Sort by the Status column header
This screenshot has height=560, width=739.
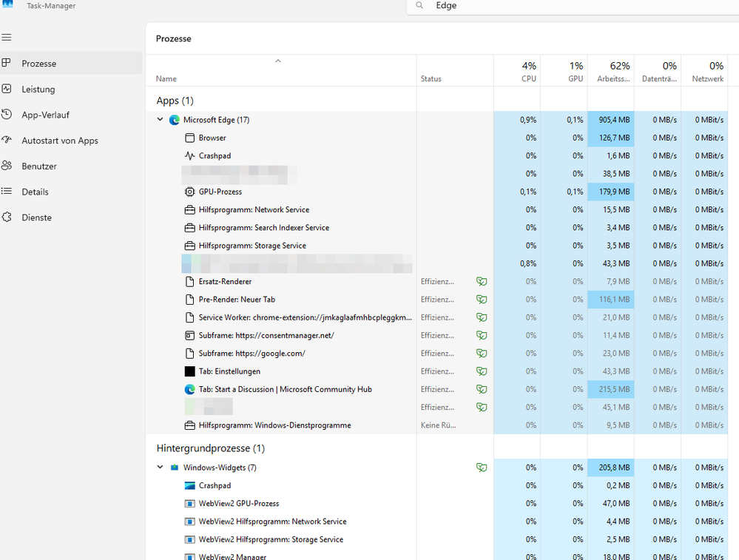[455, 71]
